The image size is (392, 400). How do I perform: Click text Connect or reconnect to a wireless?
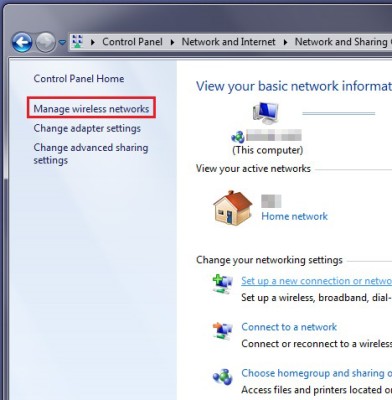[x=316, y=344]
